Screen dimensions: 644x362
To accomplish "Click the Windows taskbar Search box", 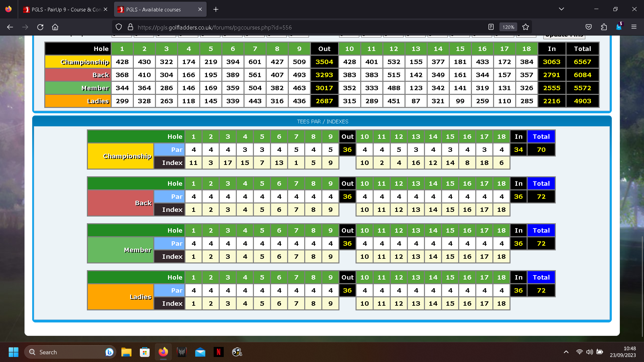I will click(67, 352).
